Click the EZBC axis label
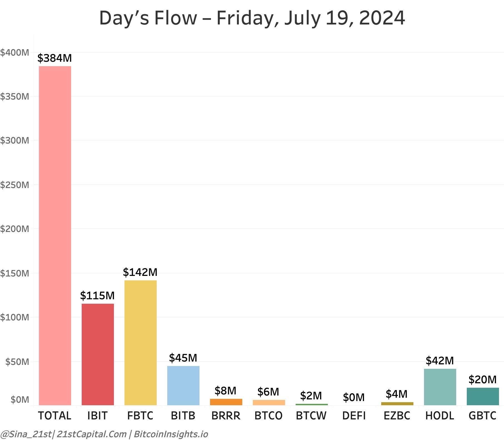Viewport: 504px width, 440px height. (397, 416)
